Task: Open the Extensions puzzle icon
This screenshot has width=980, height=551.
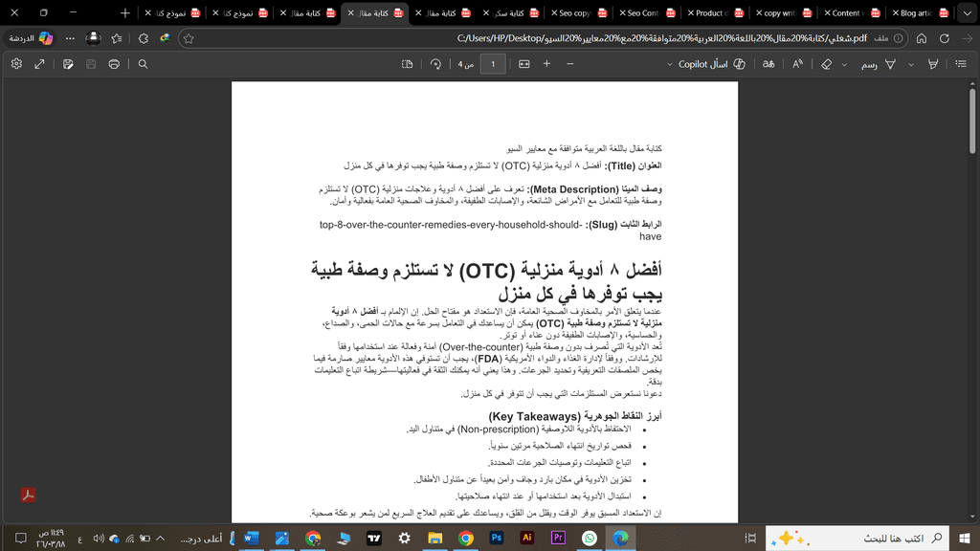Action: pyautogui.click(x=144, y=38)
